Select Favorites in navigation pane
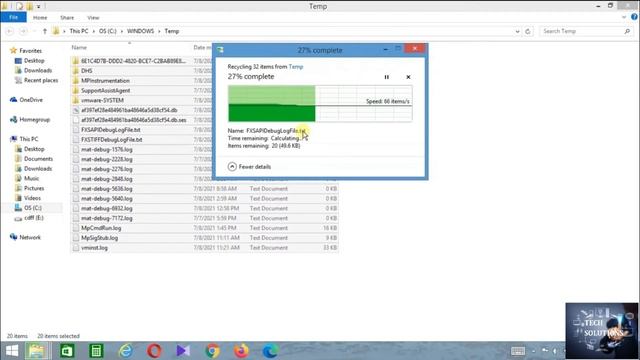This screenshot has height=360, width=640. point(31,51)
